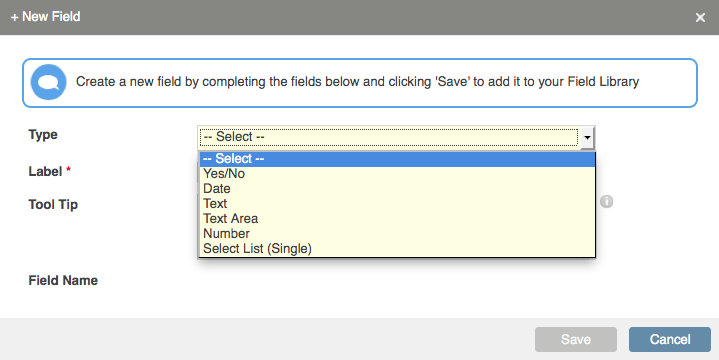Click the blue chat bubble icon
This screenshot has height=360, width=719.
49,82
